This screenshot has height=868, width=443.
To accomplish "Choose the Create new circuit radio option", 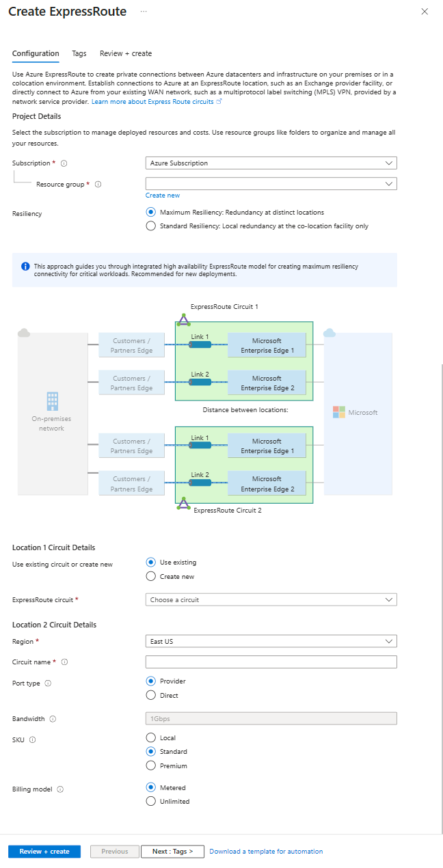I will click(151, 577).
